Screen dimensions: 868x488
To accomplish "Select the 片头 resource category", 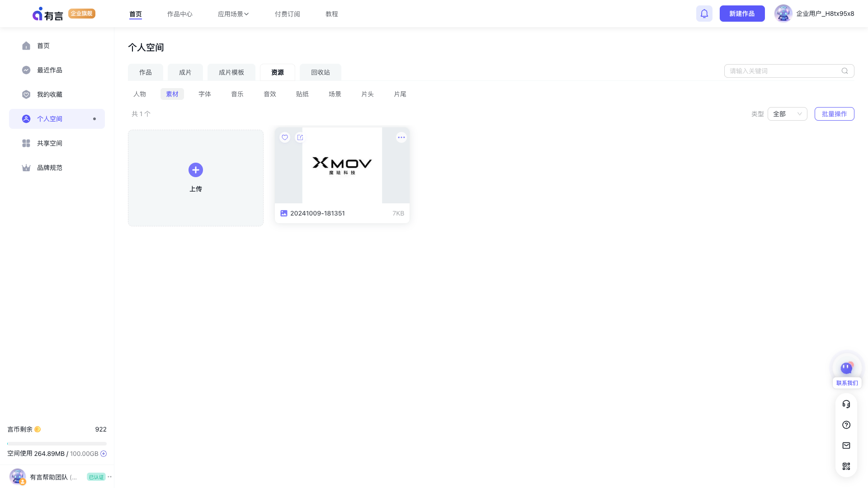I will [x=368, y=94].
